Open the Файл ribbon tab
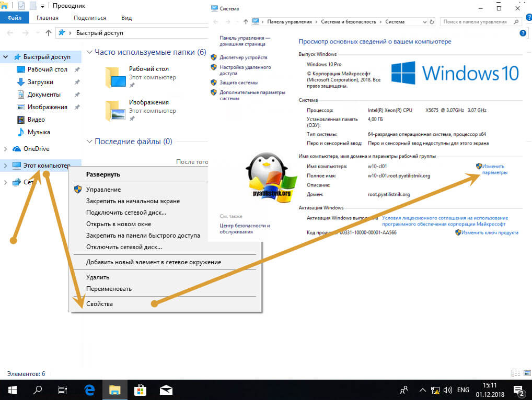The height and width of the screenshot is (400, 532). tap(14, 18)
